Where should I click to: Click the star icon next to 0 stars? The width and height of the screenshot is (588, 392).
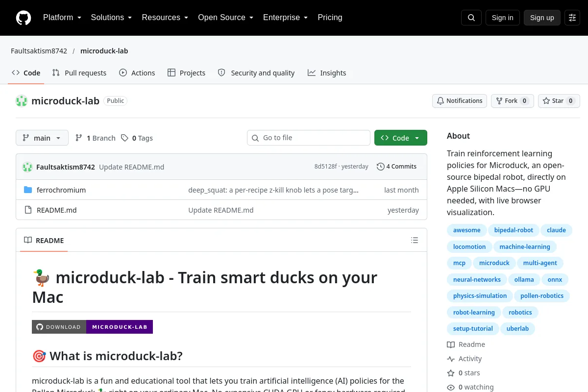tap(451, 373)
